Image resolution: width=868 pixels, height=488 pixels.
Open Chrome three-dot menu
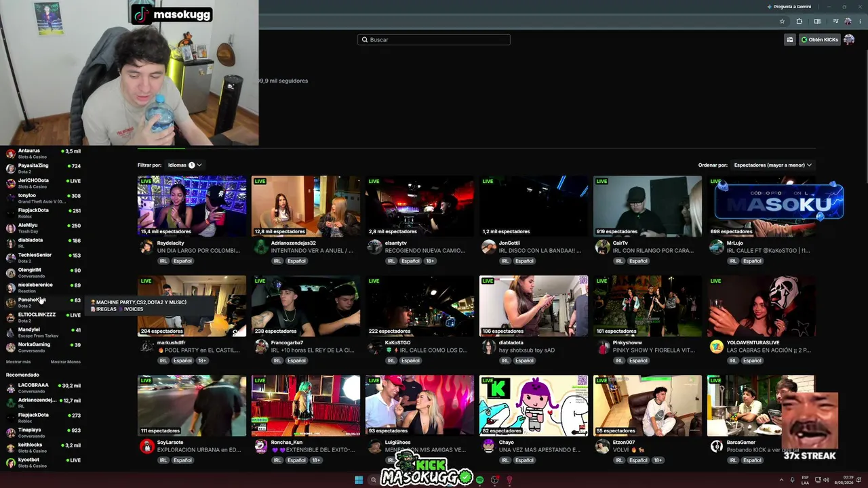coord(860,21)
